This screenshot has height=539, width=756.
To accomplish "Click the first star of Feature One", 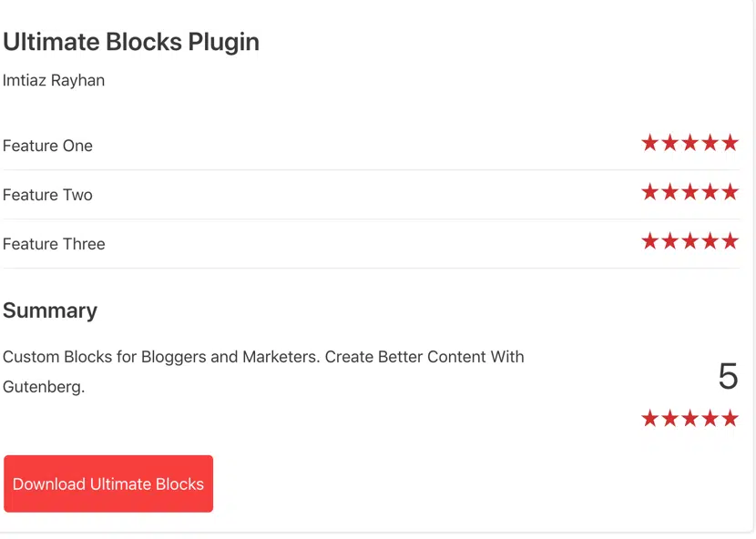I will click(x=650, y=143).
